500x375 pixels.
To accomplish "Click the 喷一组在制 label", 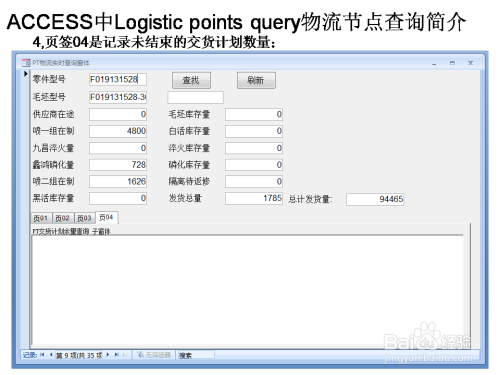I will click(53, 131).
